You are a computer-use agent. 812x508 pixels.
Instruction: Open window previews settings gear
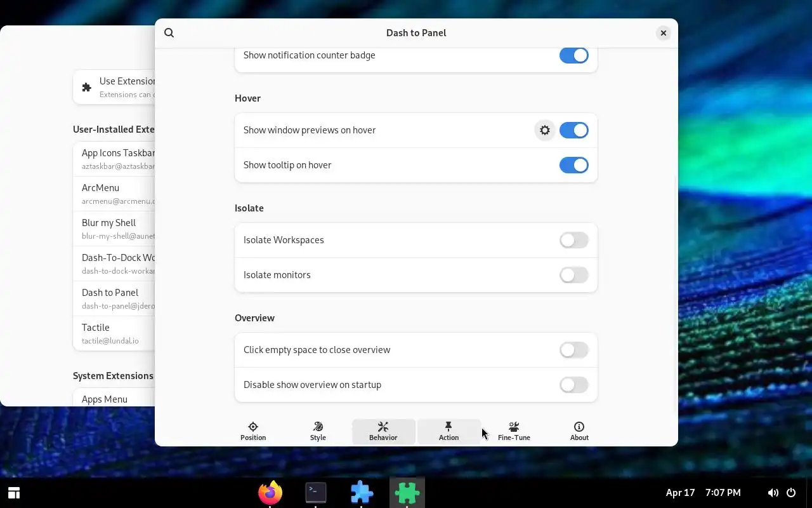pos(545,130)
